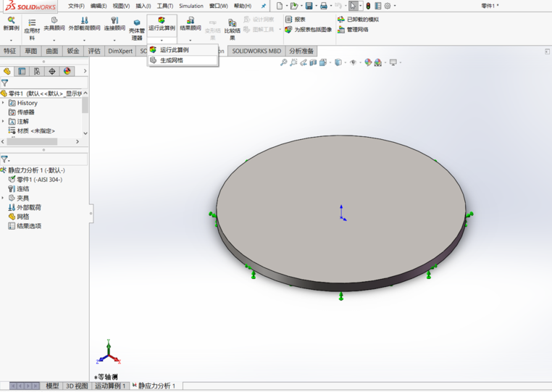
Task: Click the 应用材料 apply material icon
Action: pos(32,22)
